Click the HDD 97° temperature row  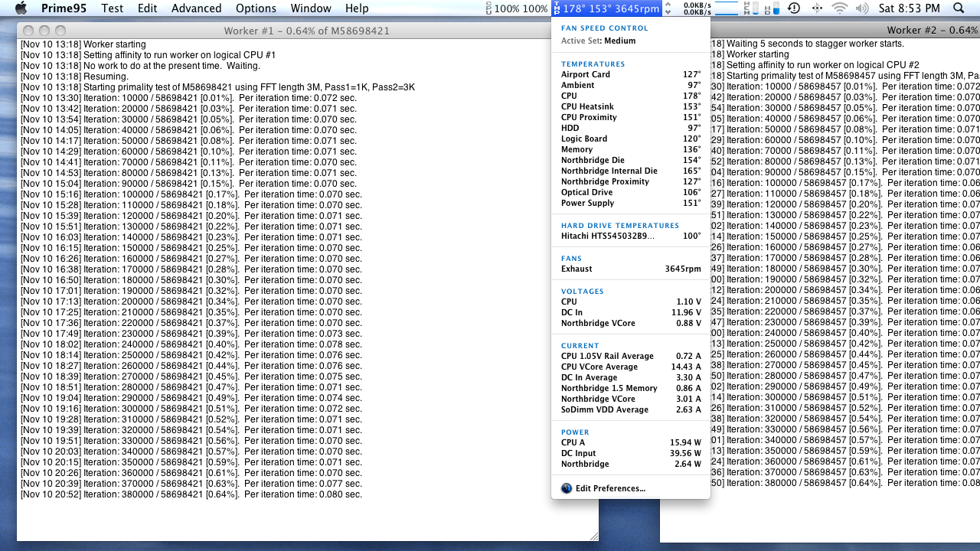[631, 128]
